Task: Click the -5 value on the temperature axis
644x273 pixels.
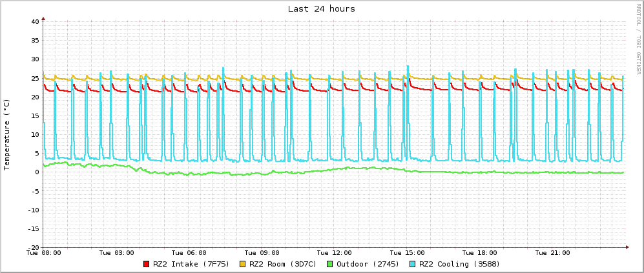Action: 35,191
